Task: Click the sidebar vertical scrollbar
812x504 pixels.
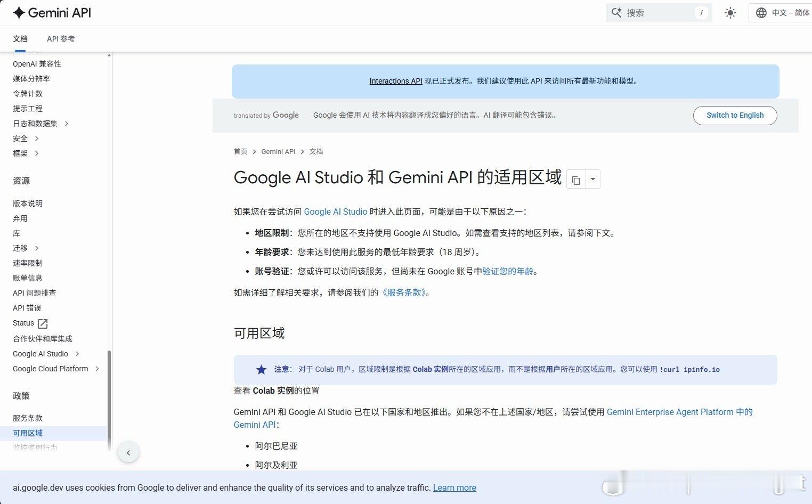Action: [109, 400]
